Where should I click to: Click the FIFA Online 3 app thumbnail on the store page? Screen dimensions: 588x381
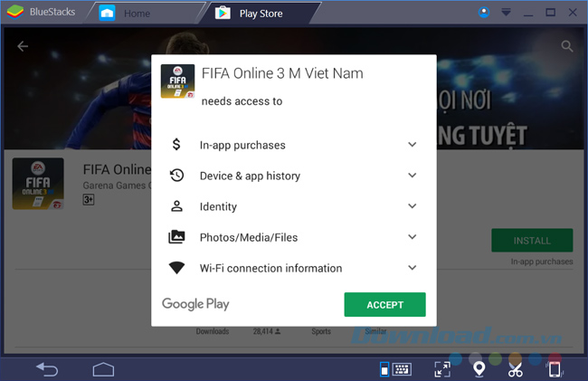pyautogui.click(x=38, y=184)
